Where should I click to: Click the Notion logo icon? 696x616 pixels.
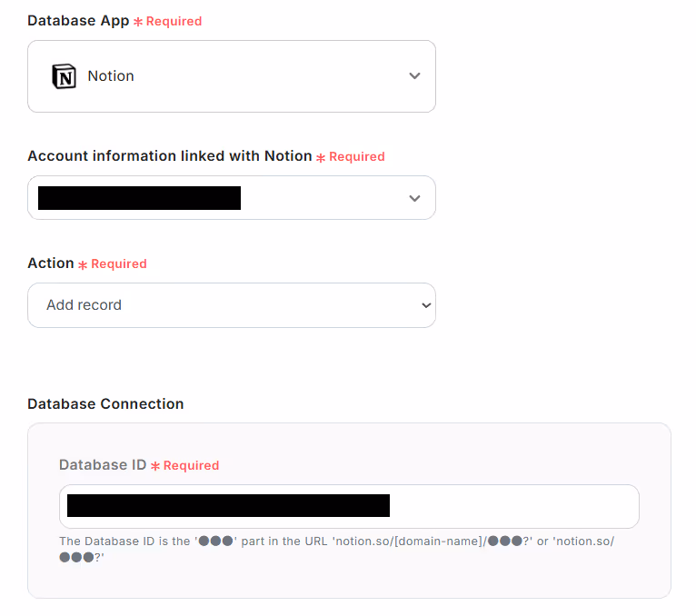pyautogui.click(x=65, y=76)
